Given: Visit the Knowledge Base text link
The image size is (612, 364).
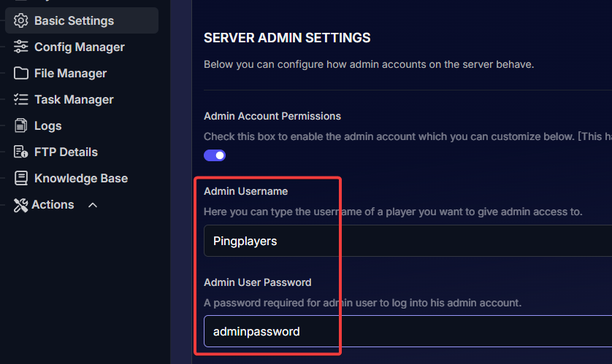Looking at the screenshot, I should pyautogui.click(x=81, y=178).
